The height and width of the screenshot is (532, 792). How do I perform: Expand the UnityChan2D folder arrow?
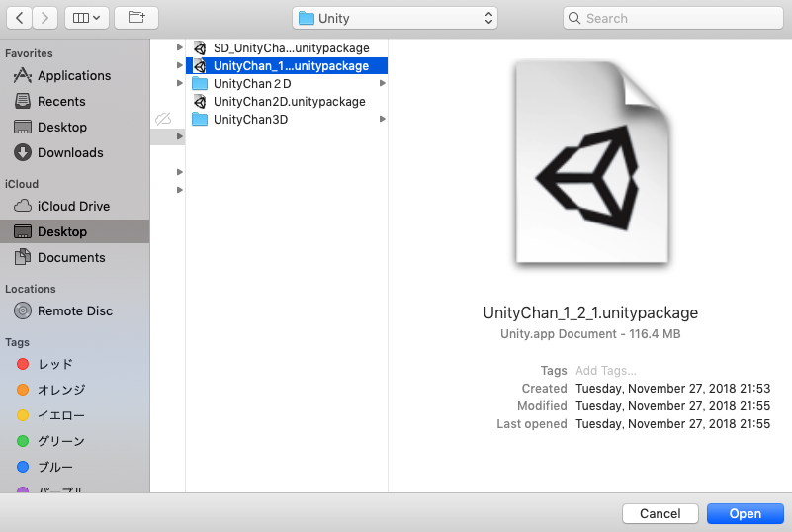point(382,84)
